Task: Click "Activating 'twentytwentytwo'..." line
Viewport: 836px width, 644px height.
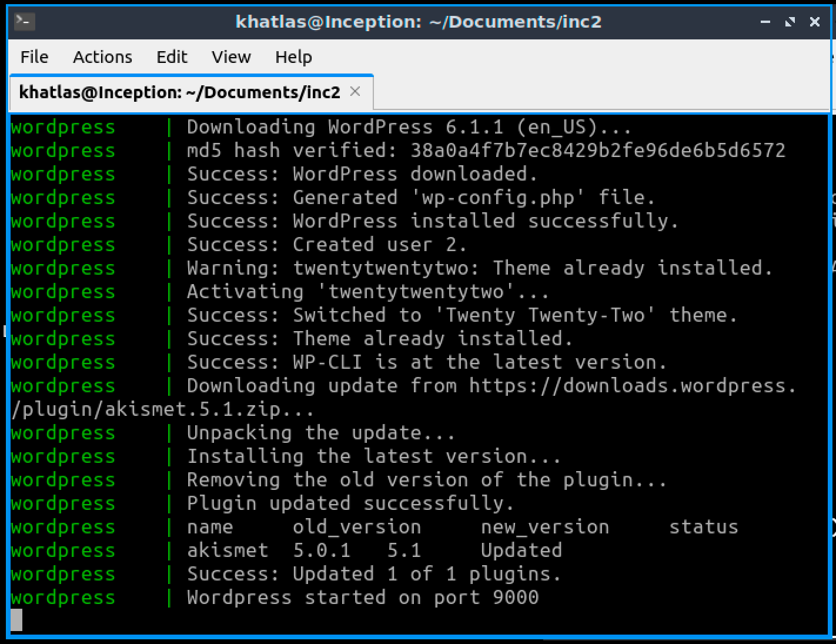Action: click(368, 292)
